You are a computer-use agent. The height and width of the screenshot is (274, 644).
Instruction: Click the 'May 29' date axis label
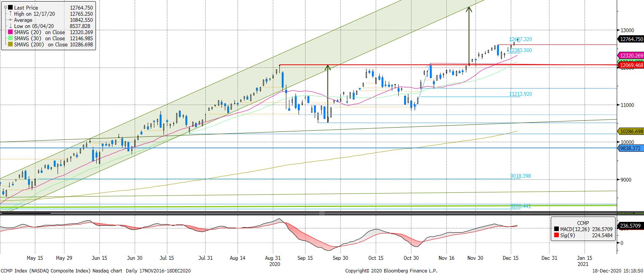pos(63,258)
